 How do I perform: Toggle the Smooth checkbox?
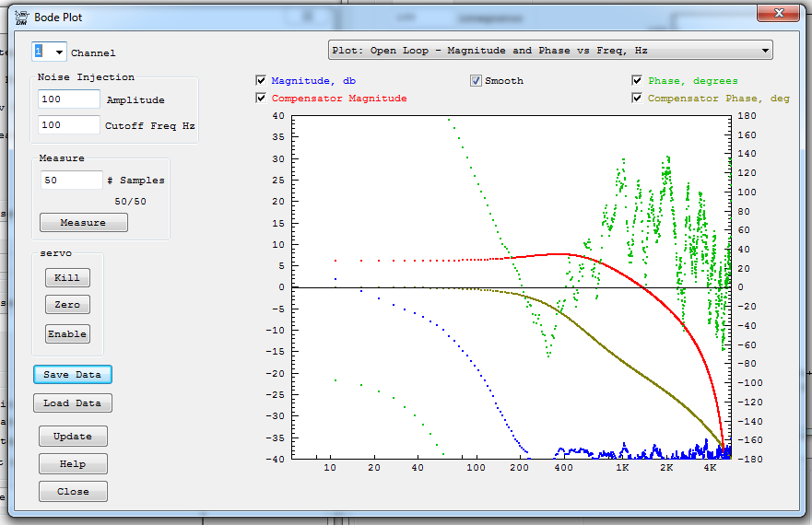click(477, 81)
